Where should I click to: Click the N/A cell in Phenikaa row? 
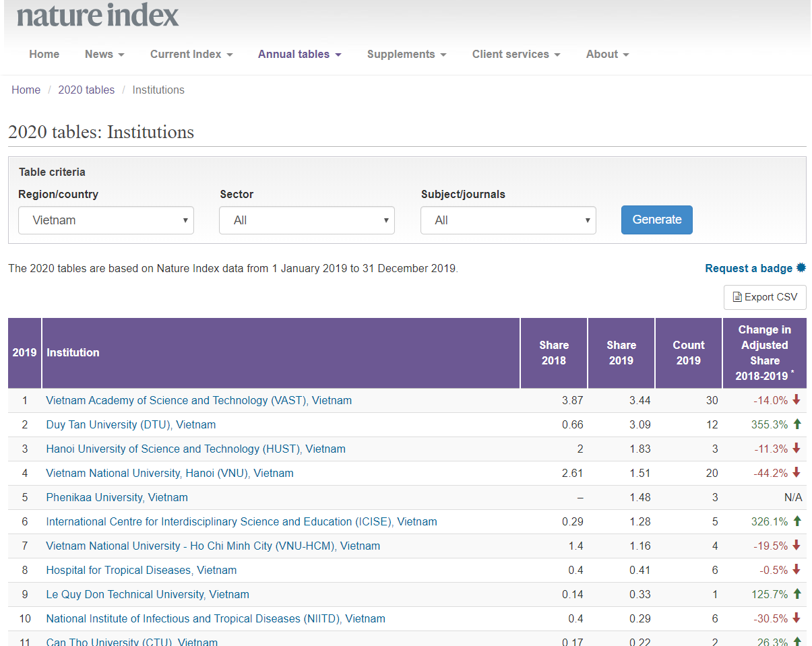pyautogui.click(x=793, y=497)
